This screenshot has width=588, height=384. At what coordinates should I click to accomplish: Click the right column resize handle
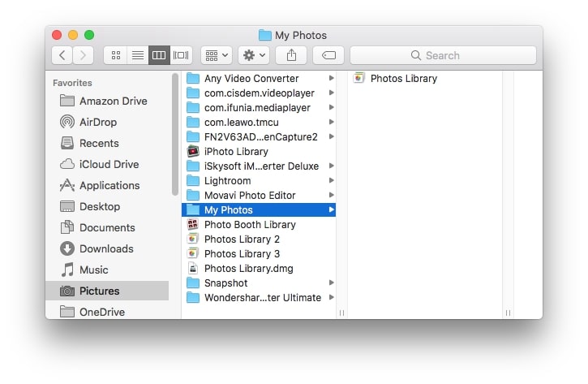(x=508, y=313)
